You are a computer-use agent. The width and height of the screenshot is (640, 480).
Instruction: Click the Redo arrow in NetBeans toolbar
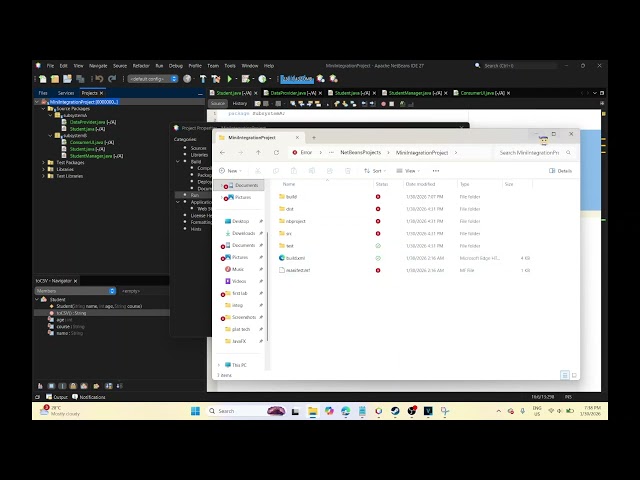tap(112, 79)
